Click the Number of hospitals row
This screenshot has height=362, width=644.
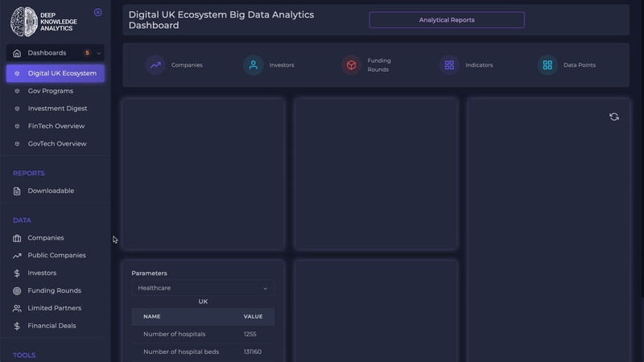[x=203, y=334]
